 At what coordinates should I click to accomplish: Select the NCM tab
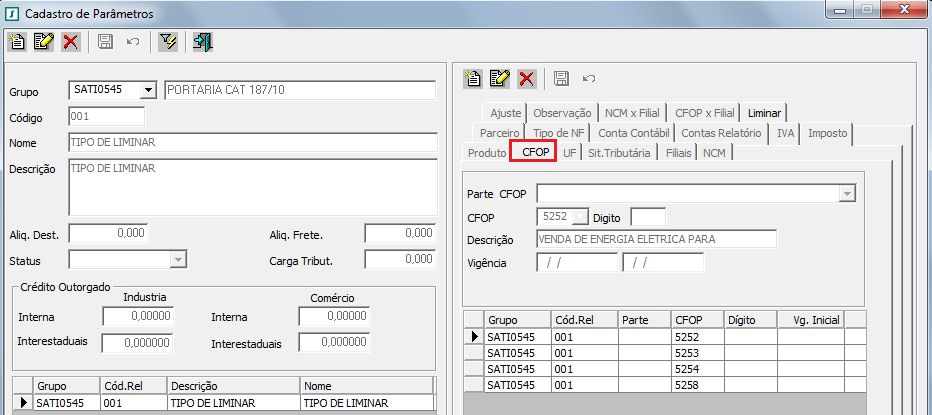coord(714,153)
